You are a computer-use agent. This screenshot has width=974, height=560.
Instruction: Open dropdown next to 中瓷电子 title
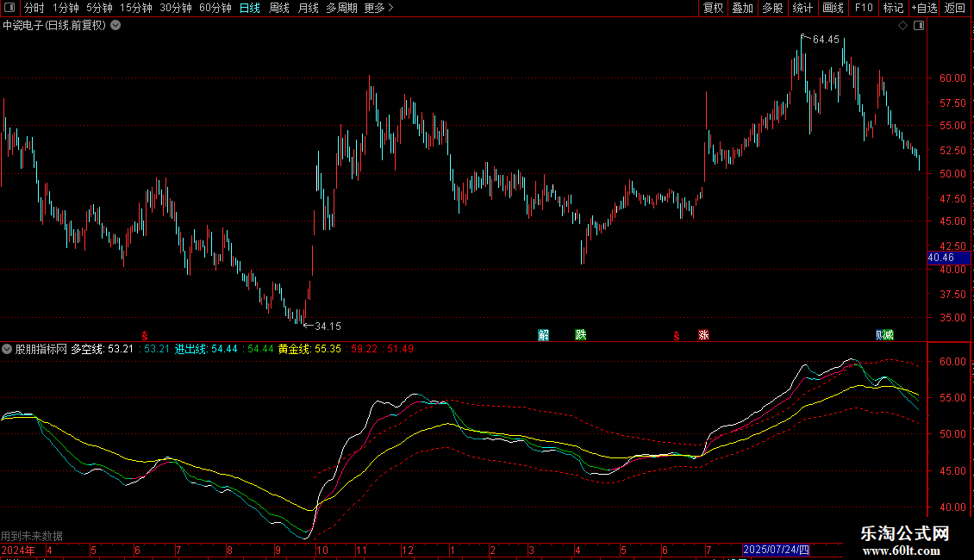[x=116, y=26]
